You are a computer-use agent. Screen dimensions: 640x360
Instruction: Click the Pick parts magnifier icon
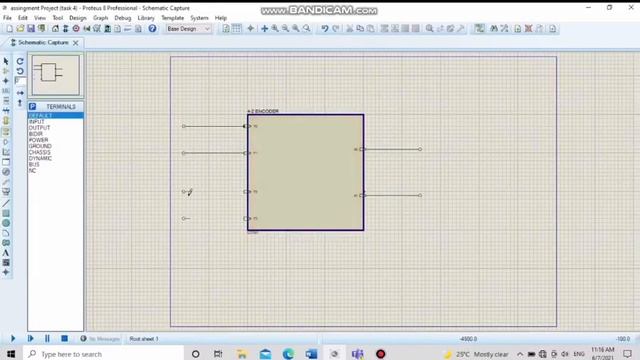pyautogui.click(x=429, y=29)
